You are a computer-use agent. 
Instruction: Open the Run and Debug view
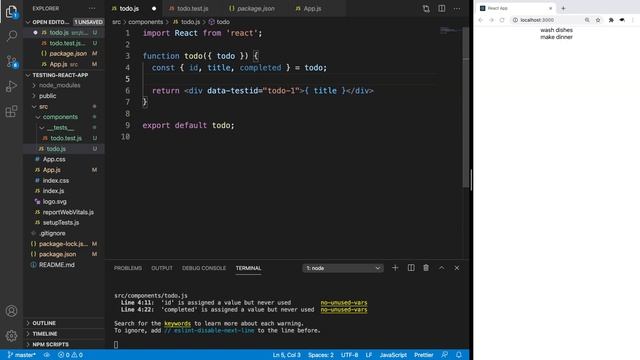click(11, 86)
